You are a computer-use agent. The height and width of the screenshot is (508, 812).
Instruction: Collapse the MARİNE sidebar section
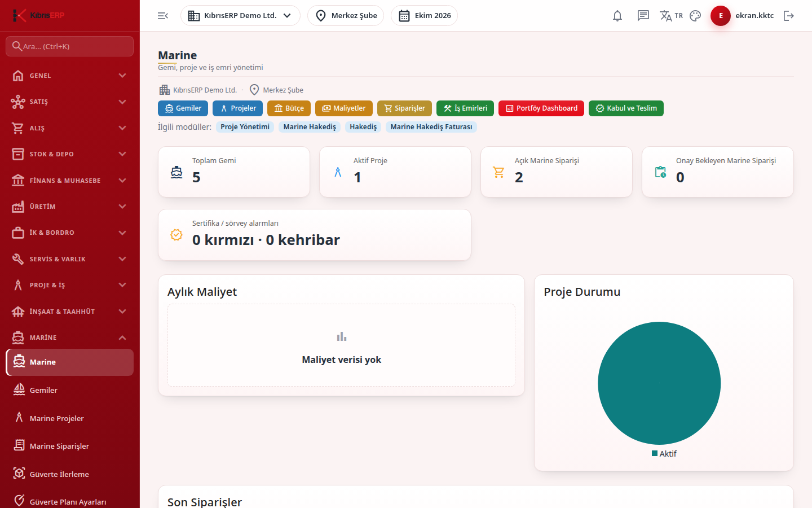(x=70, y=338)
